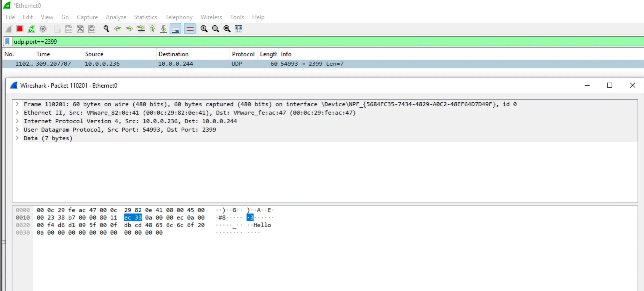Image resolution: width=644 pixels, height=291 pixels.
Task: Select the Data (7 bytes) row text
Action: tap(48, 138)
